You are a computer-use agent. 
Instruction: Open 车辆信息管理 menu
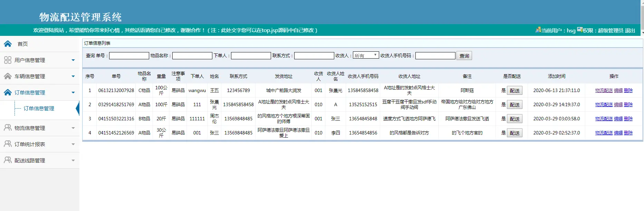click(40, 76)
